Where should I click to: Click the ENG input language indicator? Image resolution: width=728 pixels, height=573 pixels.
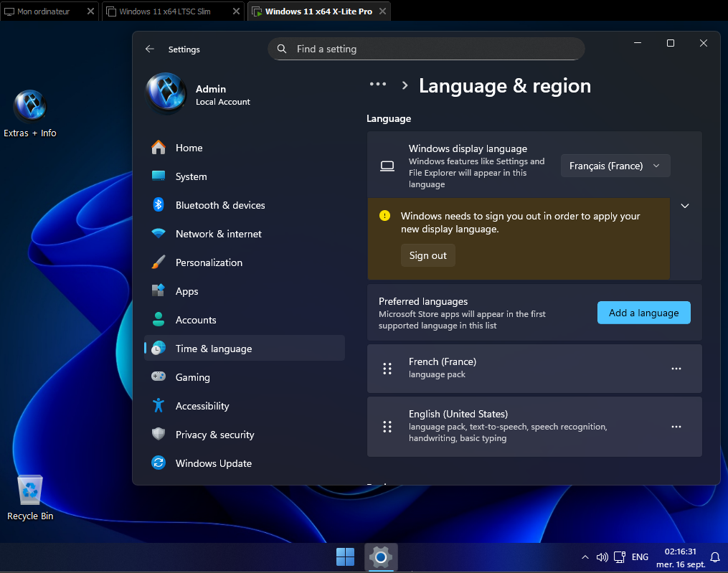640,557
